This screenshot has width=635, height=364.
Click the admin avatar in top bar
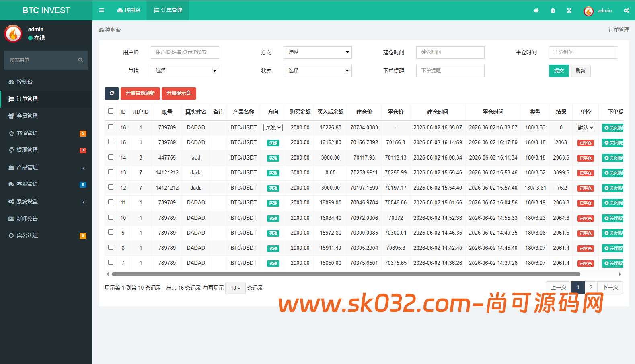pyautogui.click(x=588, y=11)
